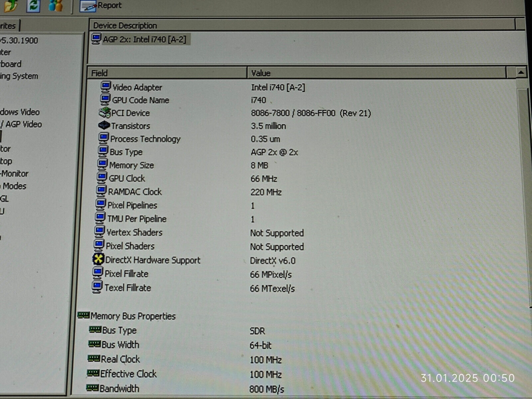Click Bus Width row memory icon
Image resolution: width=532 pixels, height=399 pixels.
94,343
